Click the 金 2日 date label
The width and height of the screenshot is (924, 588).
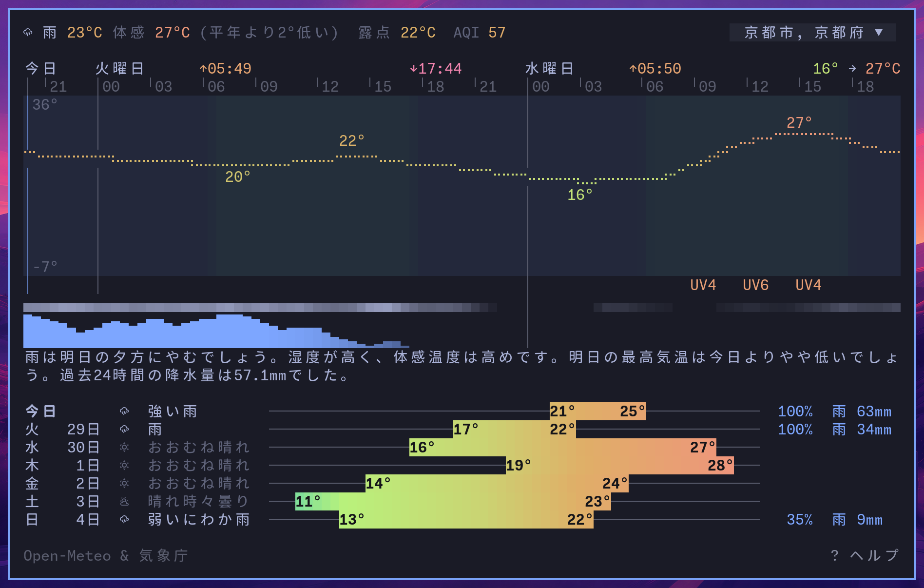(62, 484)
